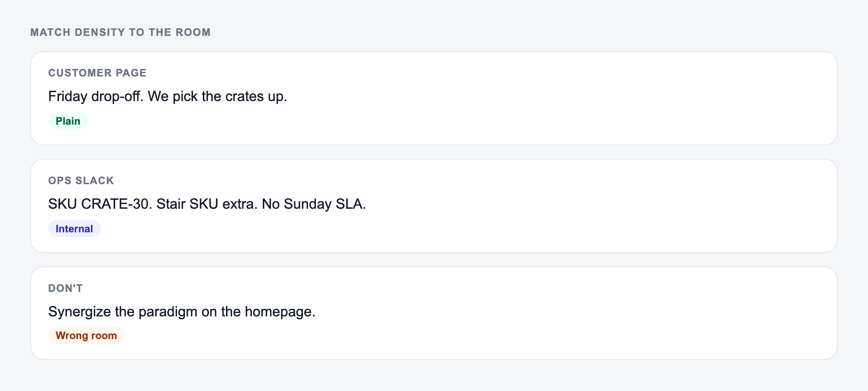Select the Customer Page card label
Image resolution: width=868 pixels, height=391 pixels.
(97, 73)
